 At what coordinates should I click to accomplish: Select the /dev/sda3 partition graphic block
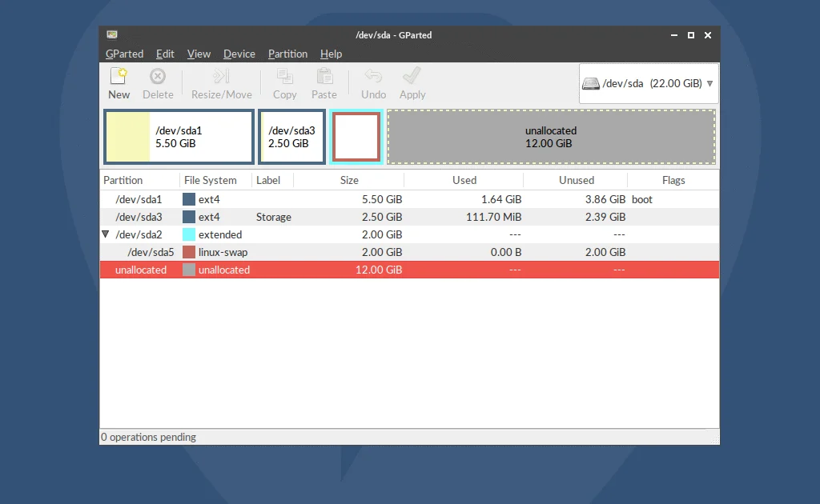291,136
